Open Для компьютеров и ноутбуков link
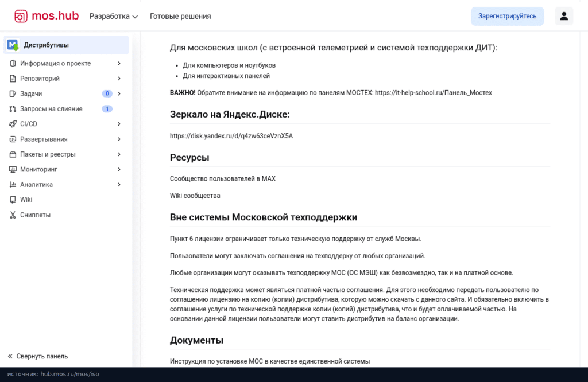The width and height of the screenshot is (588, 382). tap(229, 65)
